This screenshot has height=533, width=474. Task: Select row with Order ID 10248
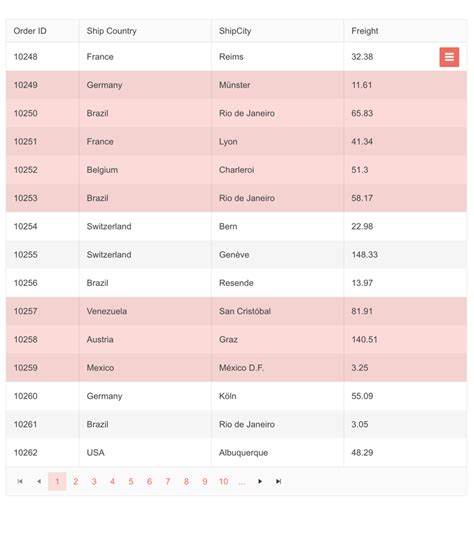pyautogui.click(x=237, y=57)
